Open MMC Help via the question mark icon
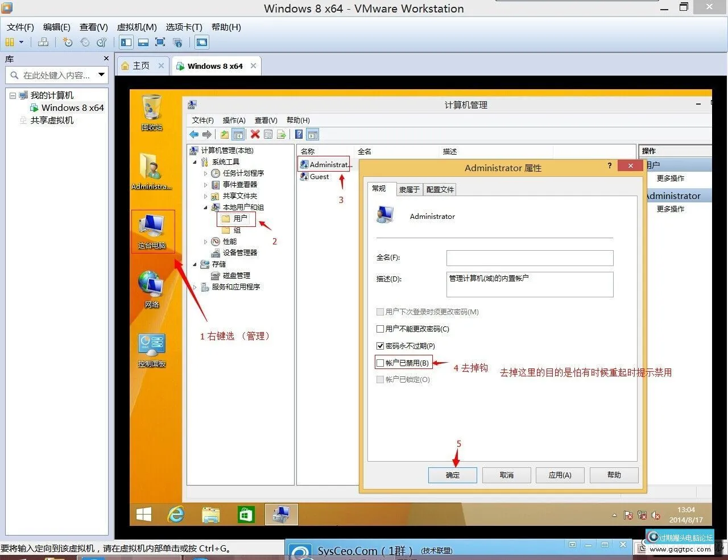The image size is (728, 560). [x=299, y=134]
